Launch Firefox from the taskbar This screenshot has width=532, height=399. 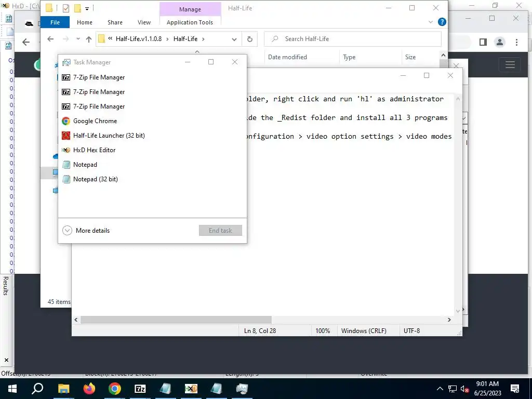coord(89,389)
